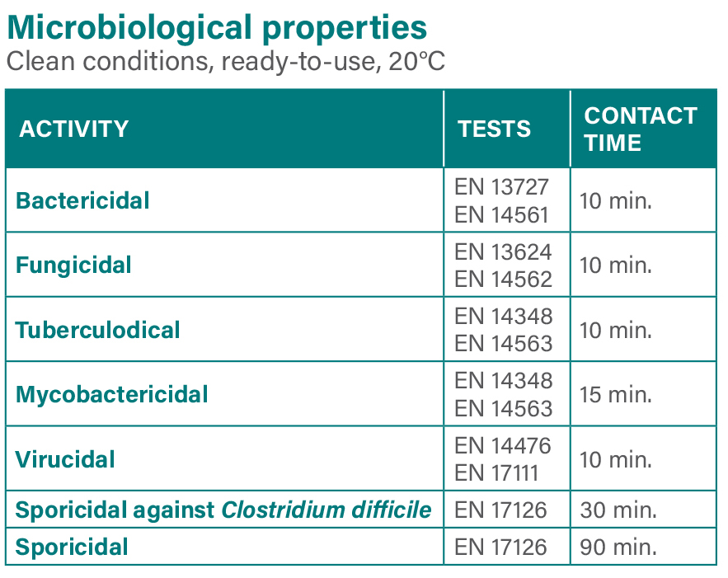Click the CONTACT TIME column header
The image size is (728, 578).
[x=641, y=129]
